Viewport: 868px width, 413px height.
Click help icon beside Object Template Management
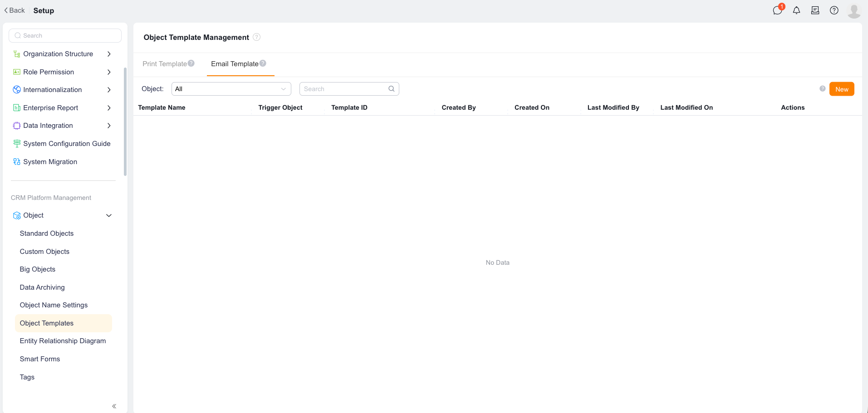pos(257,37)
